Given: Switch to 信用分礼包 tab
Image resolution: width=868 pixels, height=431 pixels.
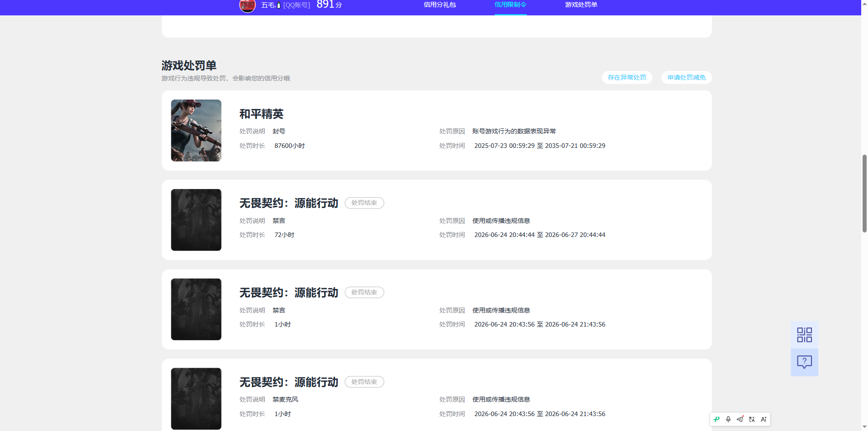Looking at the screenshot, I should click(439, 5).
